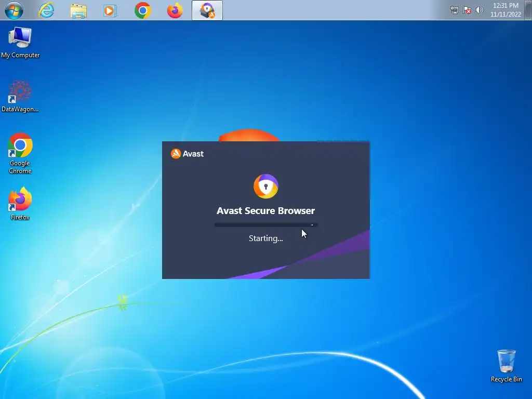
Task: Click the Avast Secure Browser shield logo
Action: click(x=266, y=187)
